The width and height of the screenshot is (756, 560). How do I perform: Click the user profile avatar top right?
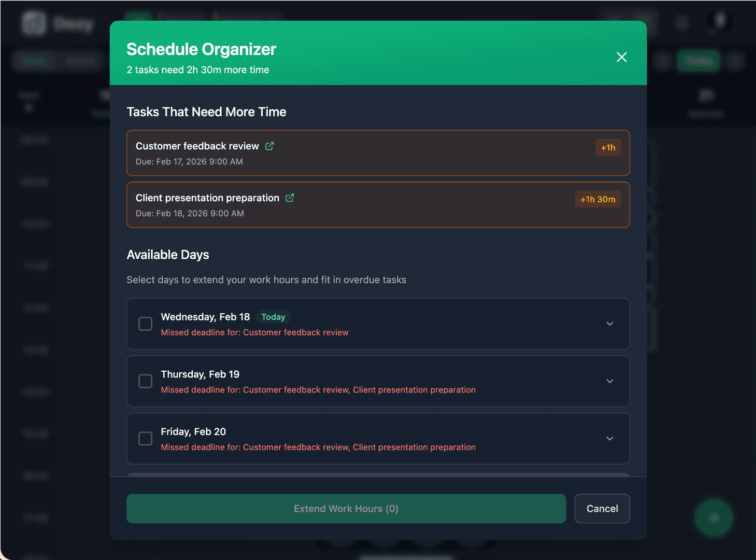[x=719, y=23]
